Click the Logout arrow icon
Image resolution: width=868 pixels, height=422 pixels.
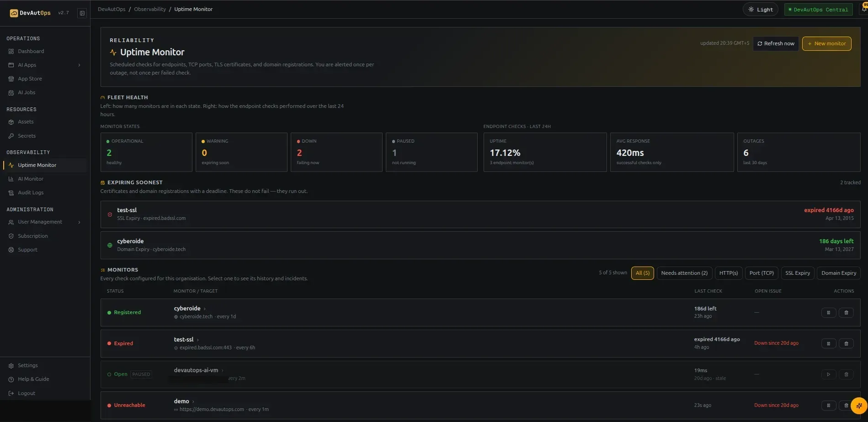(11, 393)
